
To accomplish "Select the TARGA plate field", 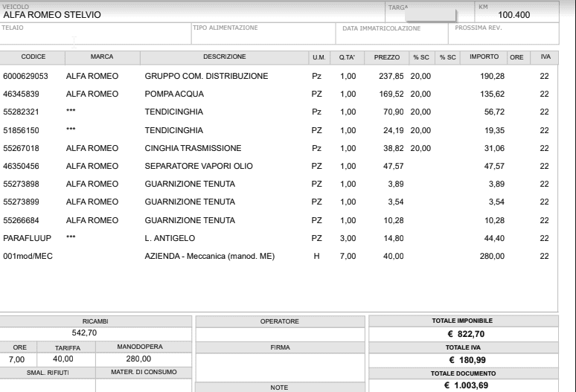I will (x=429, y=15).
